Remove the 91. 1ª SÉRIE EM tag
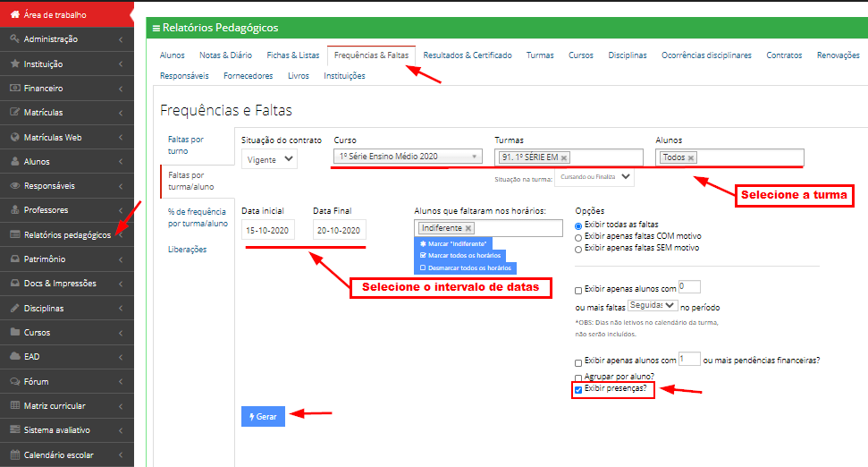This screenshot has width=868, height=467. click(x=564, y=158)
